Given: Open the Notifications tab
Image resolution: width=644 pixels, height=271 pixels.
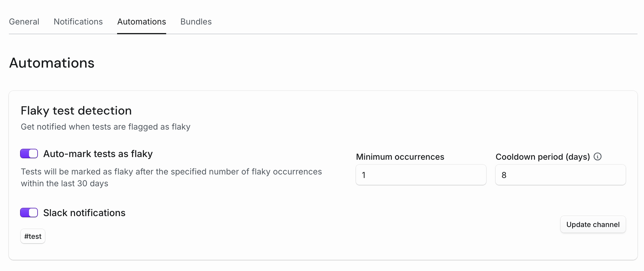Looking at the screenshot, I should coord(78,22).
